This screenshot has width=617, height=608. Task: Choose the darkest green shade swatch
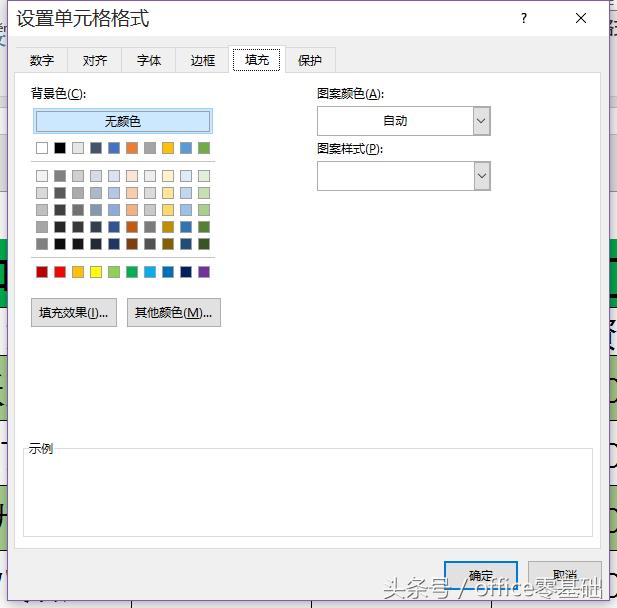204,244
